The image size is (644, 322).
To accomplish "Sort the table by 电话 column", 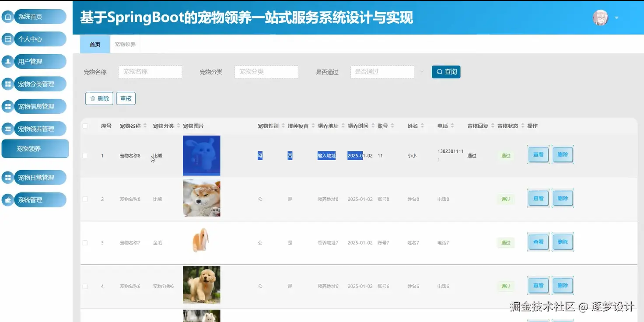I will coord(453,126).
